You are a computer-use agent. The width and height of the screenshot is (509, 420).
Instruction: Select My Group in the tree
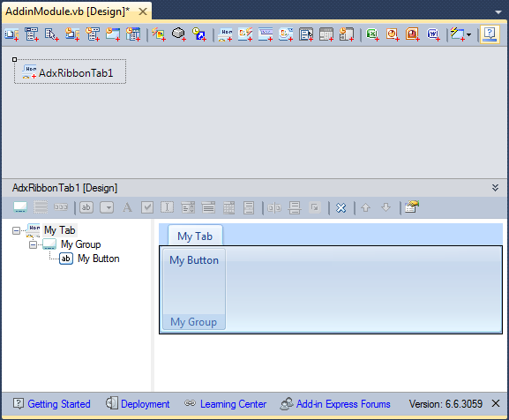pos(81,244)
